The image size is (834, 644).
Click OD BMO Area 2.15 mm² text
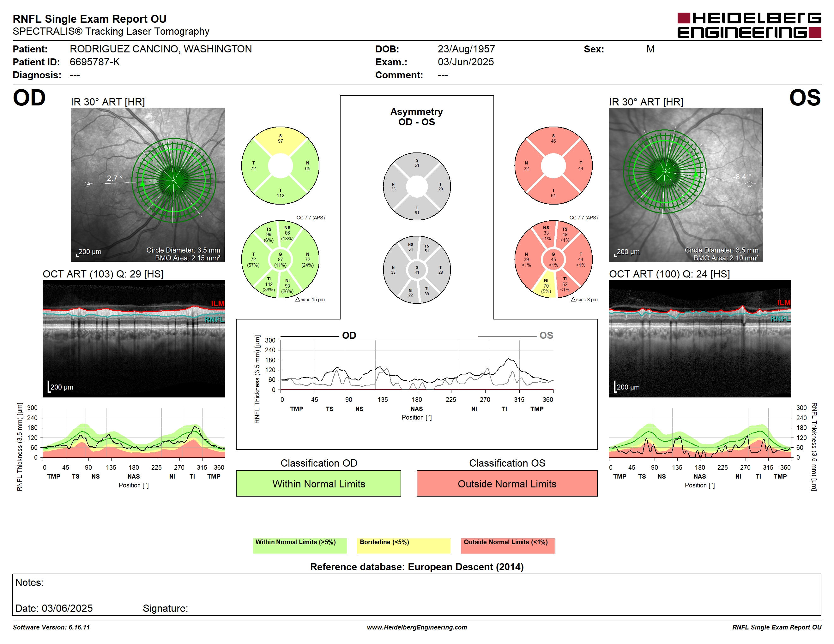[188, 258]
